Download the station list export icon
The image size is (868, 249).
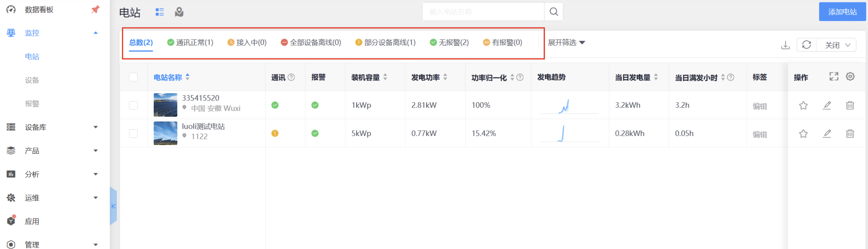pos(785,45)
